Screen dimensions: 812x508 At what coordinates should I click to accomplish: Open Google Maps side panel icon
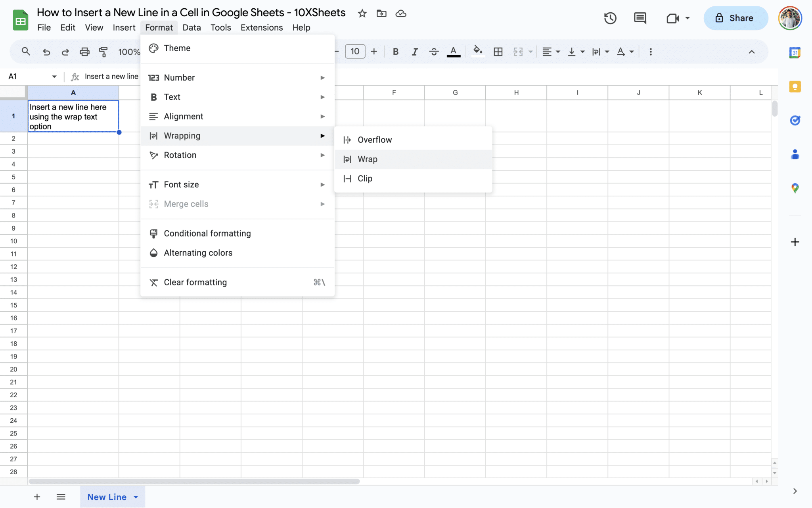(x=795, y=188)
